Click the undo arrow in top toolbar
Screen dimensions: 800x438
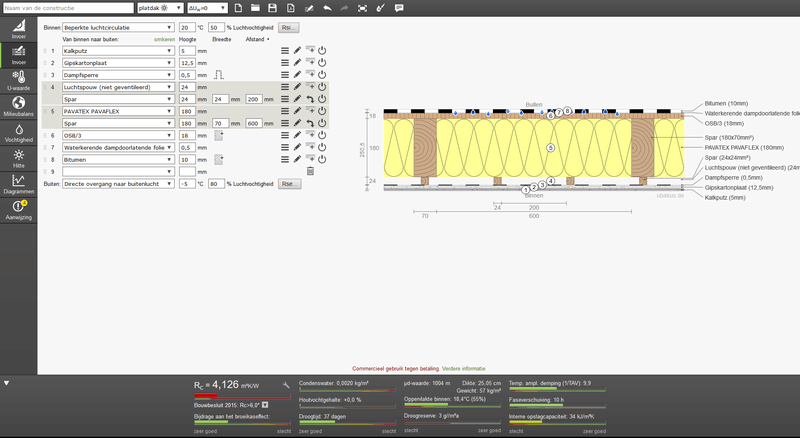pyautogui.click(x=327, y=8)
